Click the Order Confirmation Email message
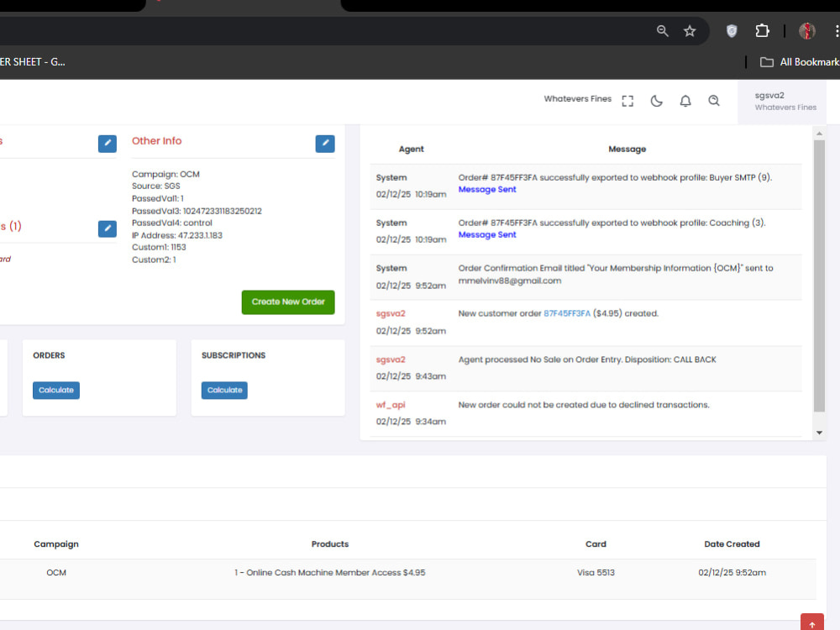840x630 pixels. point(616,275)
